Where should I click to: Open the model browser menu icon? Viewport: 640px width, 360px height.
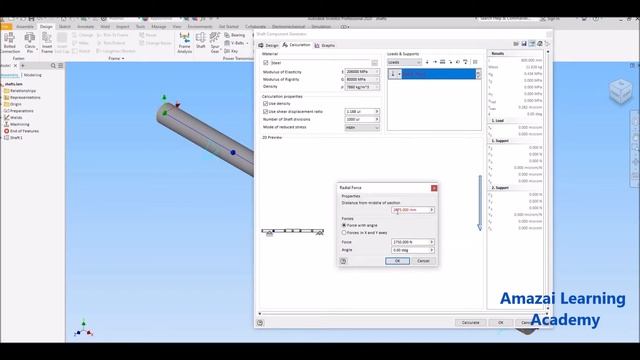pos(60,66)
